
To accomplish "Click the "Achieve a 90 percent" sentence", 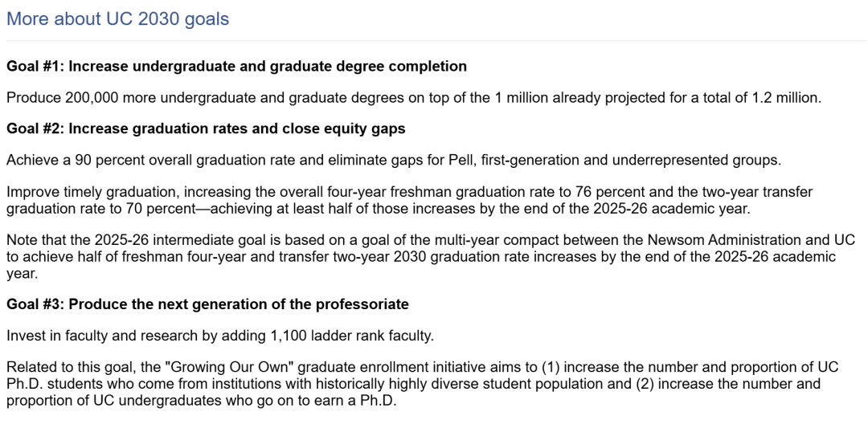I will 394,161.
